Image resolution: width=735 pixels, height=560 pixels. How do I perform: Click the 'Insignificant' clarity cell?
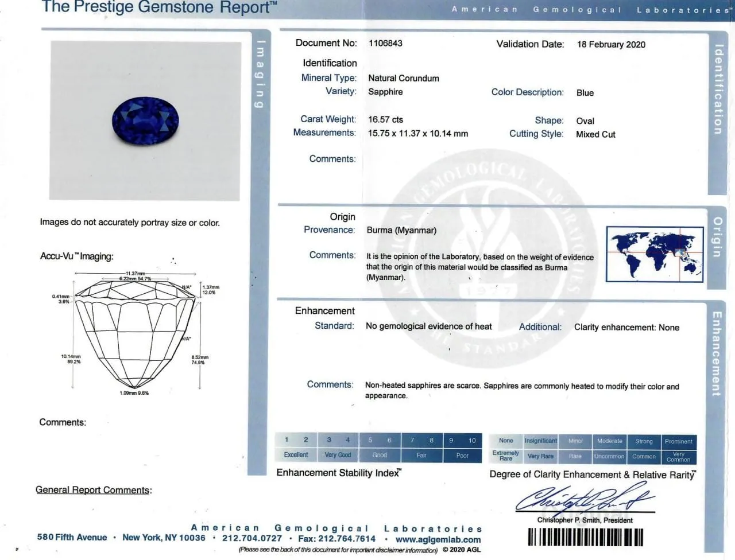(x=540, y=441)
